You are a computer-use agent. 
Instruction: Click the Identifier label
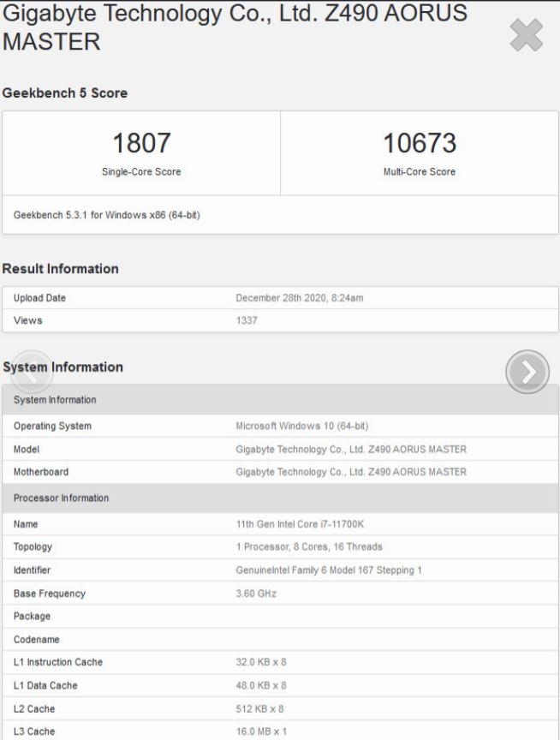32,570
